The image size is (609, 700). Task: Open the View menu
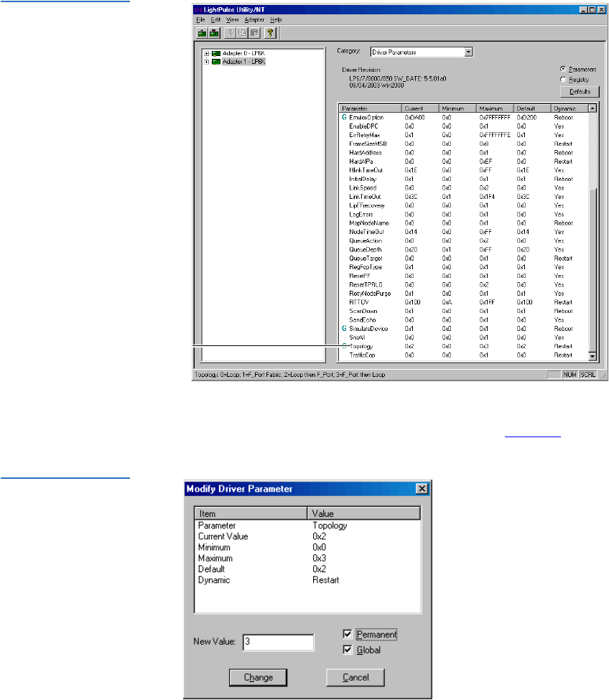[x=232, y=19]
